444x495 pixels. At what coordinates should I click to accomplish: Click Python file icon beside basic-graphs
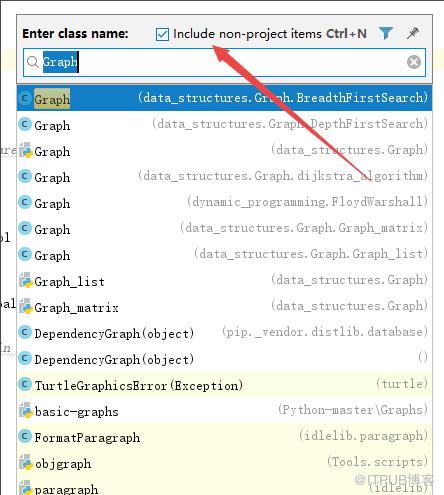(x=26, y=411)
